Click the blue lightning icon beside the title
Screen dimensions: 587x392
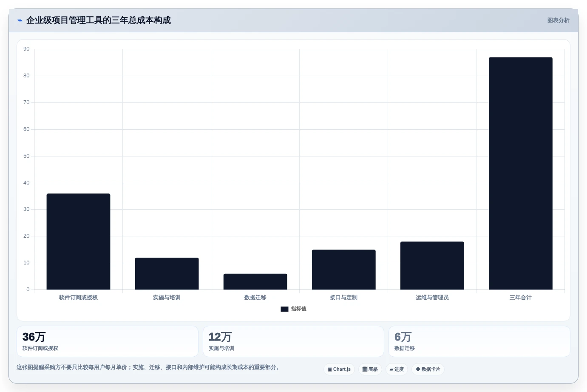(20, 20)
